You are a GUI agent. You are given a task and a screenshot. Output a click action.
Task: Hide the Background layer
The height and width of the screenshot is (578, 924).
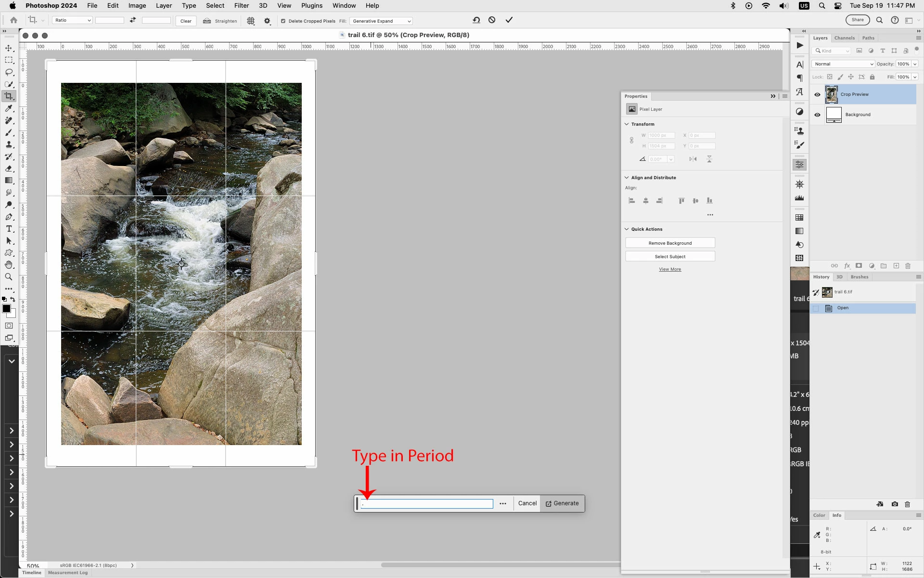coord(817,115)
